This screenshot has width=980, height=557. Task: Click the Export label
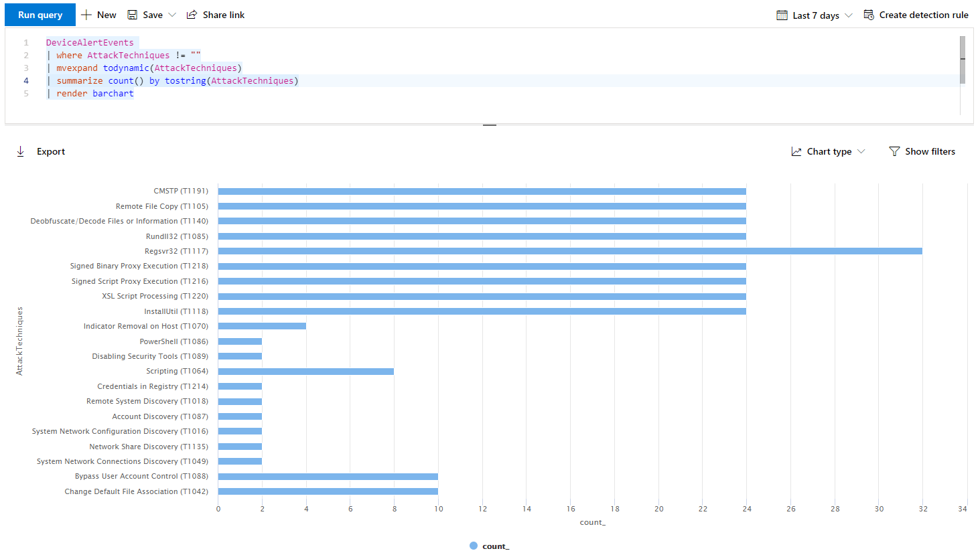pyautogui.click(x=51, y=151)
